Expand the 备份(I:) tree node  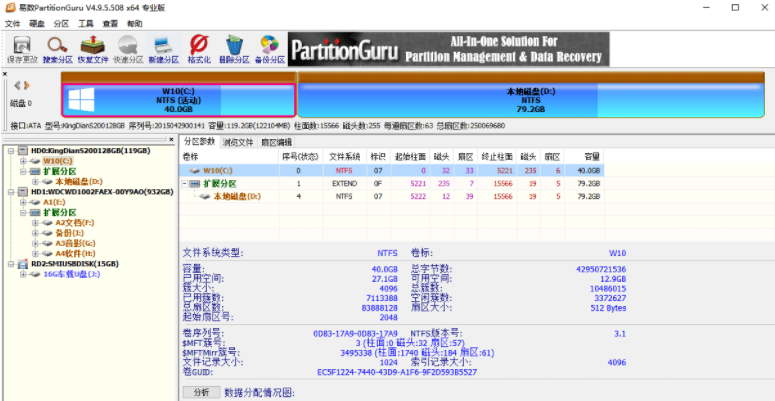[x=36, y=233]
